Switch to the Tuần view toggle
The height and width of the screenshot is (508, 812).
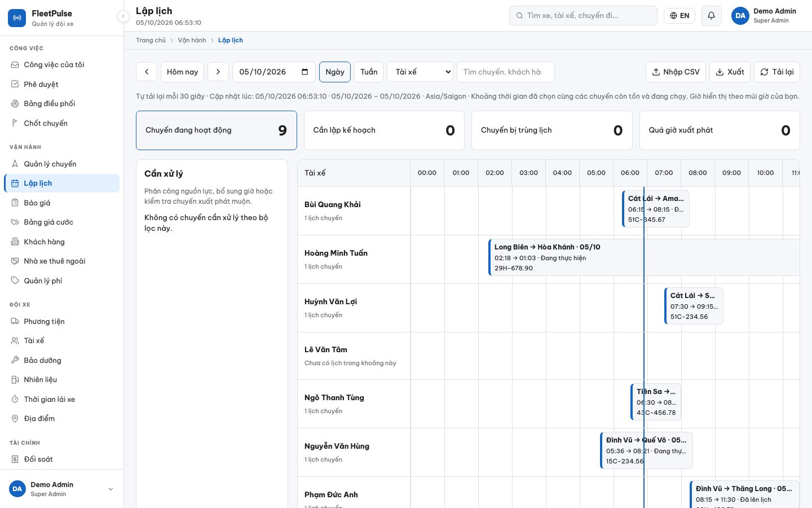click(x=369, y=72)
